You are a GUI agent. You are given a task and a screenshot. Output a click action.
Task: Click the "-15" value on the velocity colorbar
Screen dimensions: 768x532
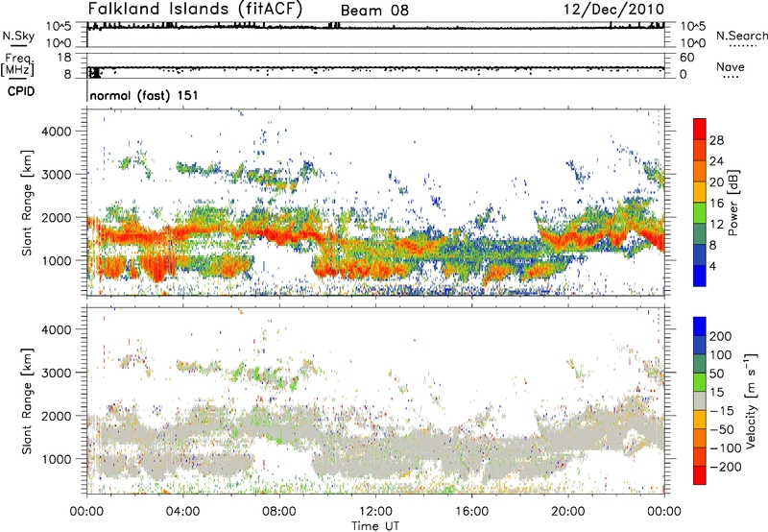click(722, 410)
